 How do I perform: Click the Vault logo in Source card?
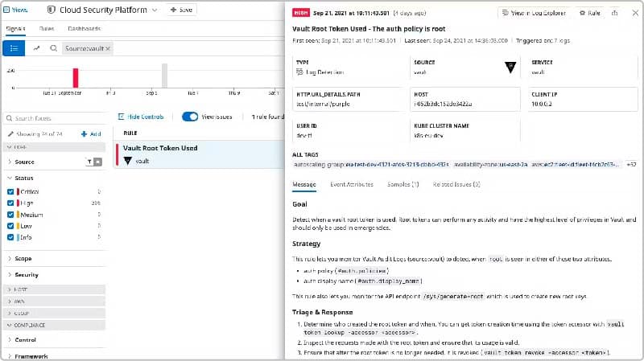[510, 68]
